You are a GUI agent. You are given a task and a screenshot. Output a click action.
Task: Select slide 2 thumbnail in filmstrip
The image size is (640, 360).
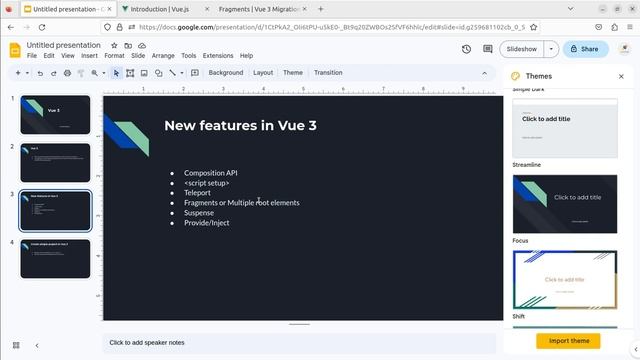click(x=55, y=162)
